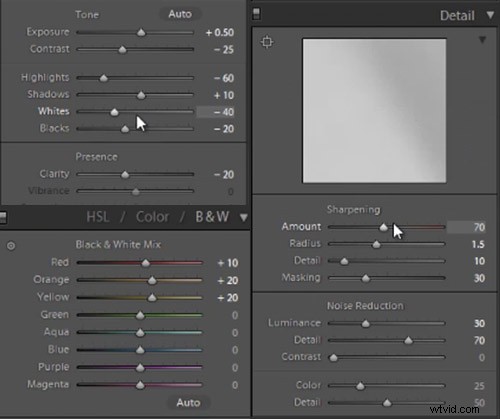The image size is (500, 419).
Task: Click the Highlights slider handle
Action: (x=104, y=78)
